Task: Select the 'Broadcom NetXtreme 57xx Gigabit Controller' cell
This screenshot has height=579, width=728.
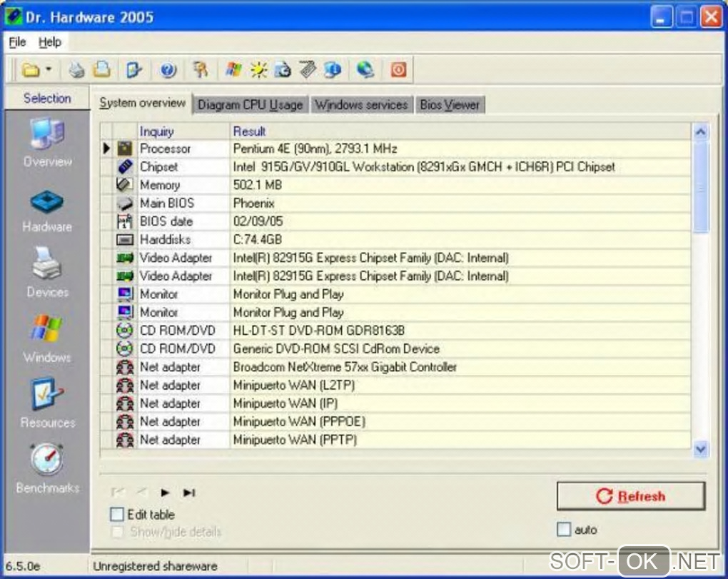Action: coord(460,367)
